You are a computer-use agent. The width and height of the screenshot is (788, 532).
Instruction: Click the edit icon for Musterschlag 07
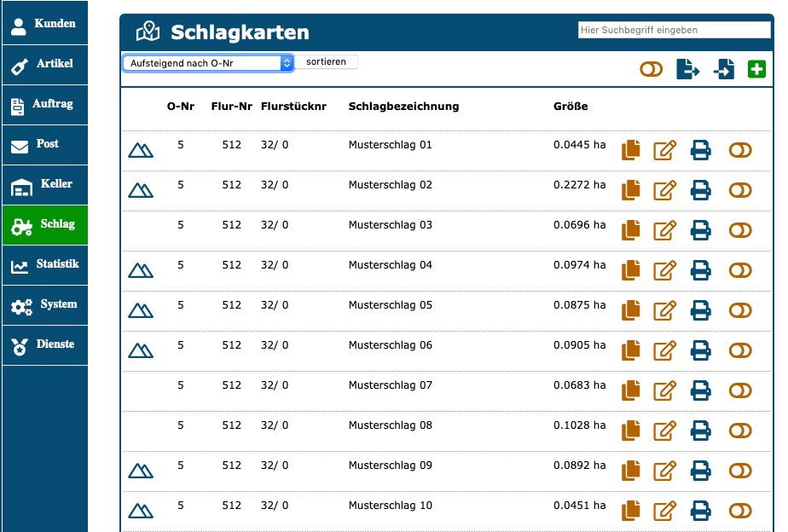[x=664, y=390]
